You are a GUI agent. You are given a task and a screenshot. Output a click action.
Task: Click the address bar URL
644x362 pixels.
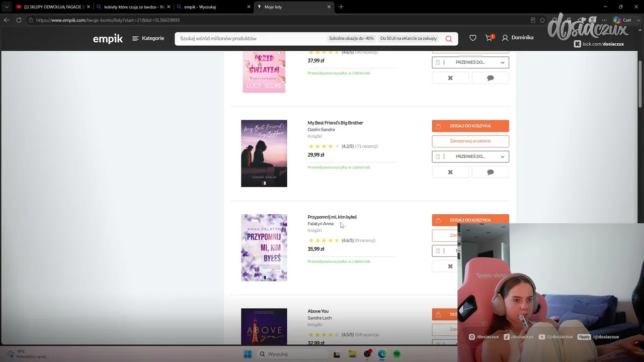(108, 20)
